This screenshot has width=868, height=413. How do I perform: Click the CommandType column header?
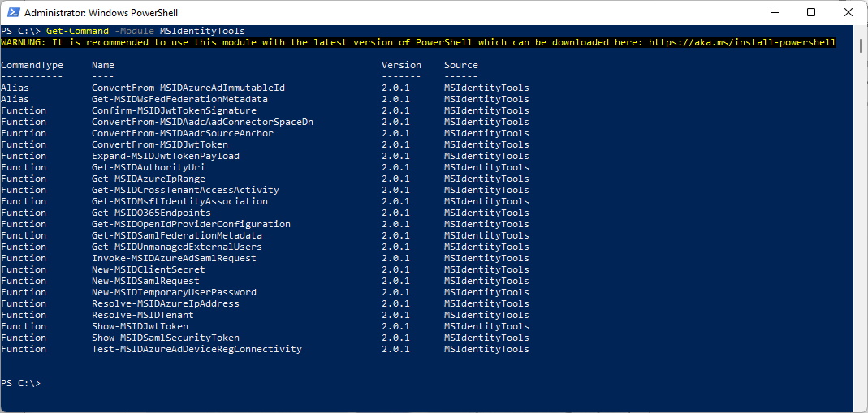coord(32,65)
